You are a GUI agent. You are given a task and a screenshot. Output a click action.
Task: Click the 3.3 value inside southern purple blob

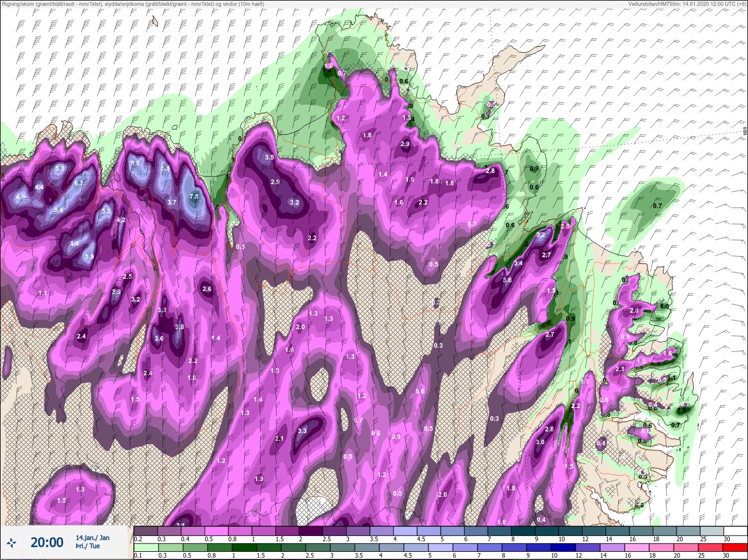[x=302, y=431]
